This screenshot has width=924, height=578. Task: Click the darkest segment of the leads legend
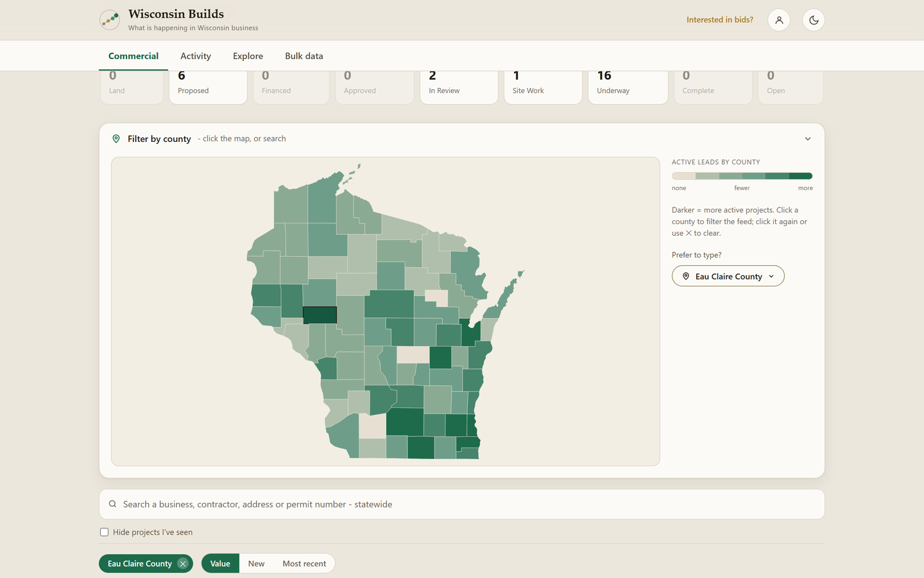801,176
